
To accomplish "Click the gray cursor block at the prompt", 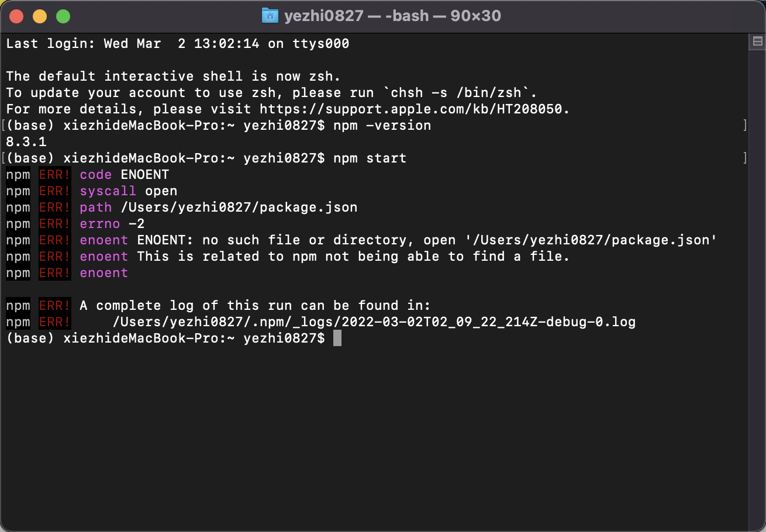I will (x=337, y=338).
